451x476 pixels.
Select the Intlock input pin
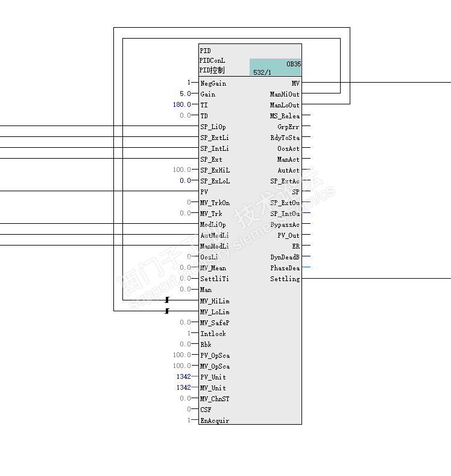pos(213,334)
